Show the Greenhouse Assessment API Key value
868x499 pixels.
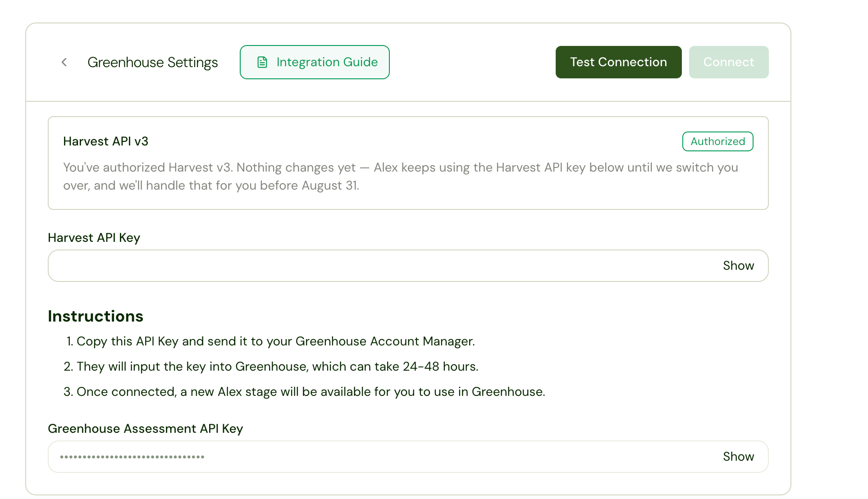click(738, 457)
